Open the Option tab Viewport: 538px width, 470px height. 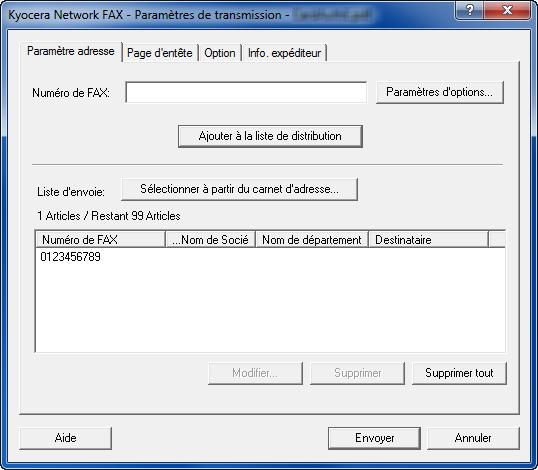tap(220, 53)
